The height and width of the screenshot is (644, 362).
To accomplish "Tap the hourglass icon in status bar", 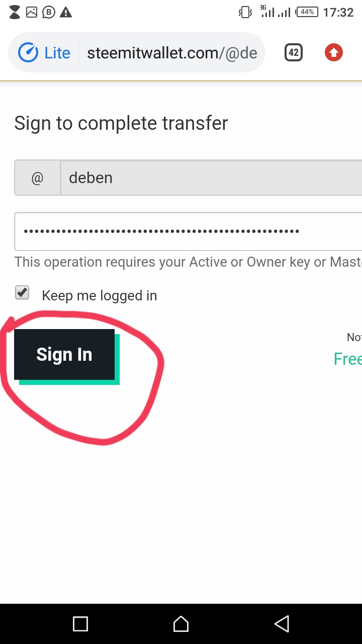I will coord(15,12).
